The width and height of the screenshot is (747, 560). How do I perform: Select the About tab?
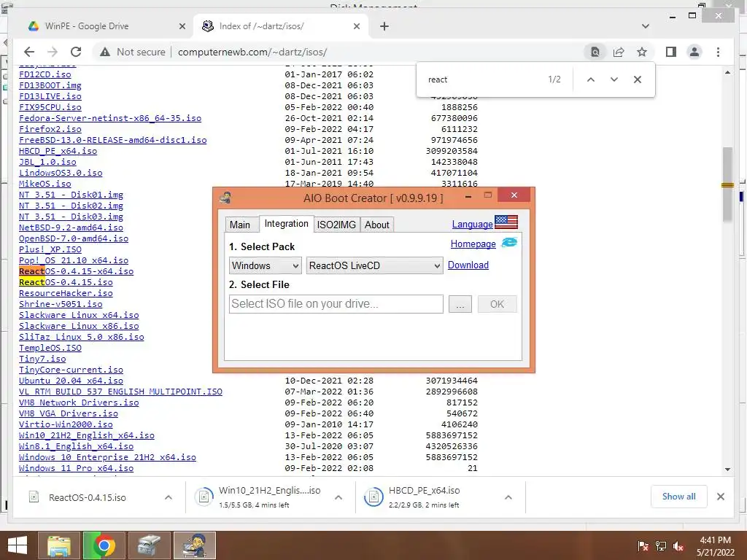[x=377, y=225]
